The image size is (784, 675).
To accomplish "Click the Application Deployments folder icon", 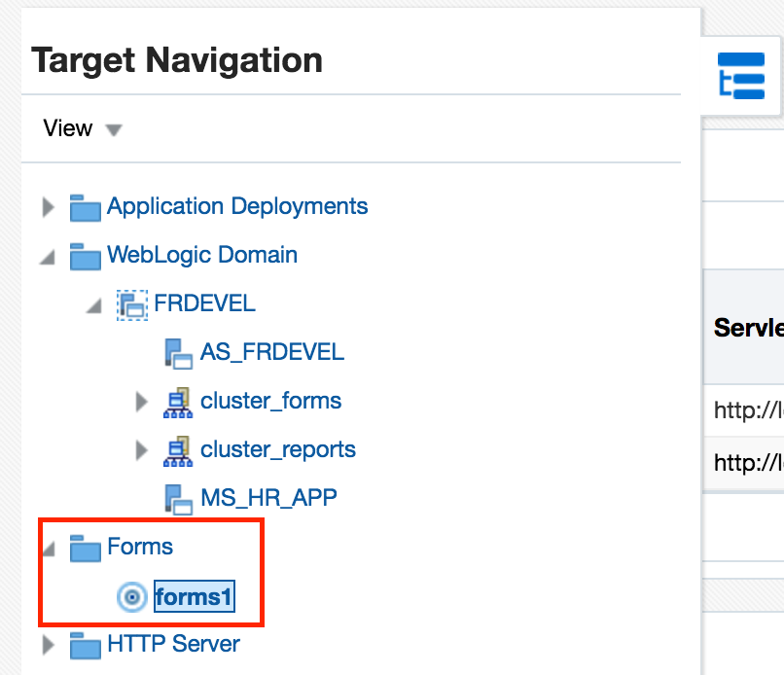I will tap(85, 206).
